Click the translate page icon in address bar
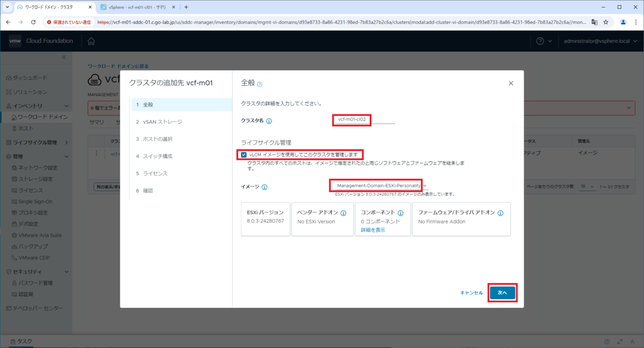Image resolution: width=644 pixels, height=348 pixels. [594, 22]
